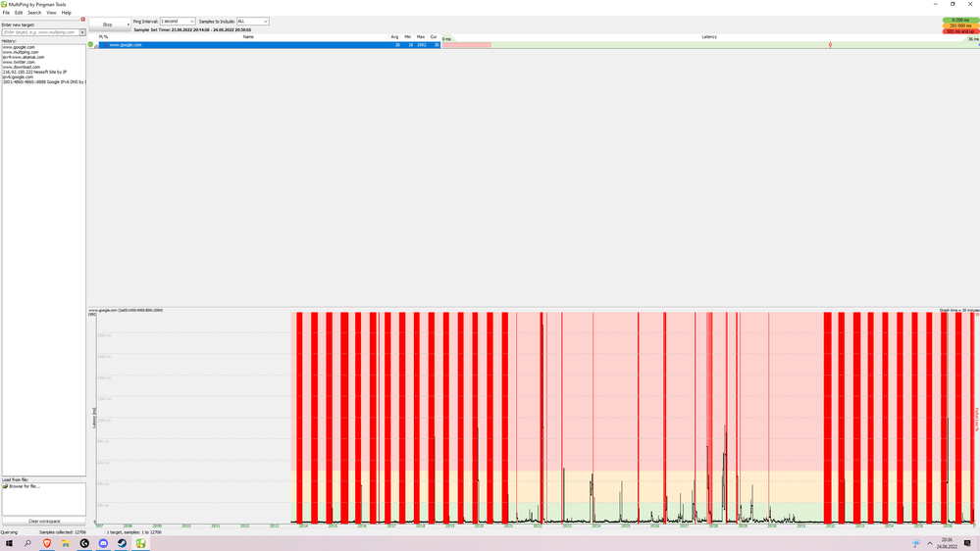Open Brave browser from the taskbar
Viewport: 980px width, 551px height.
point(47,543)
